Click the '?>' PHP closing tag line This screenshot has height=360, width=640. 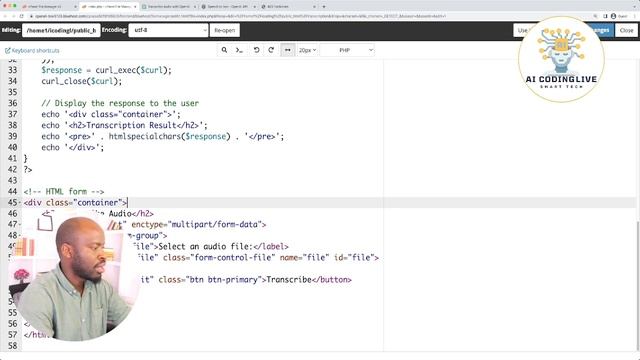28,169
